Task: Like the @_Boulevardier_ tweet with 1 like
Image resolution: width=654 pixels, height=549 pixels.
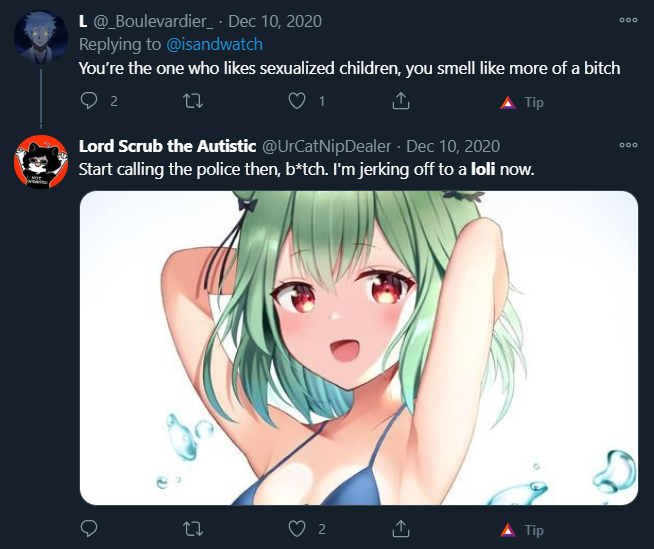Action: [297, 101]
